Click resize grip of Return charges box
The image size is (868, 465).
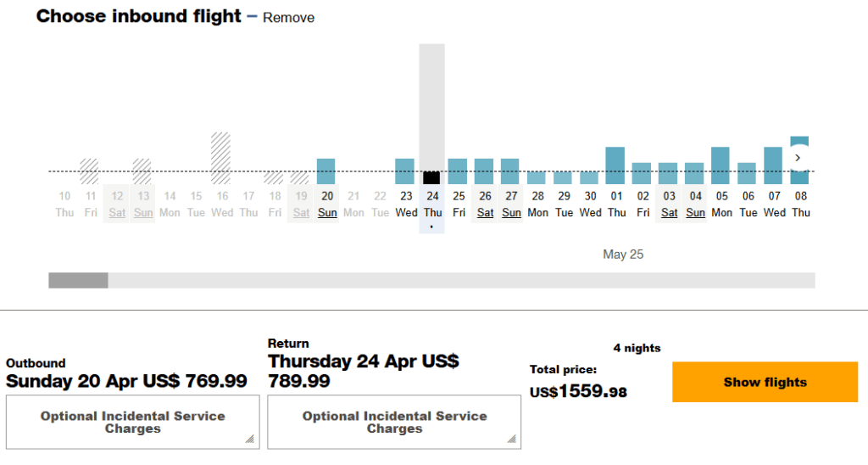click(512, 440)
